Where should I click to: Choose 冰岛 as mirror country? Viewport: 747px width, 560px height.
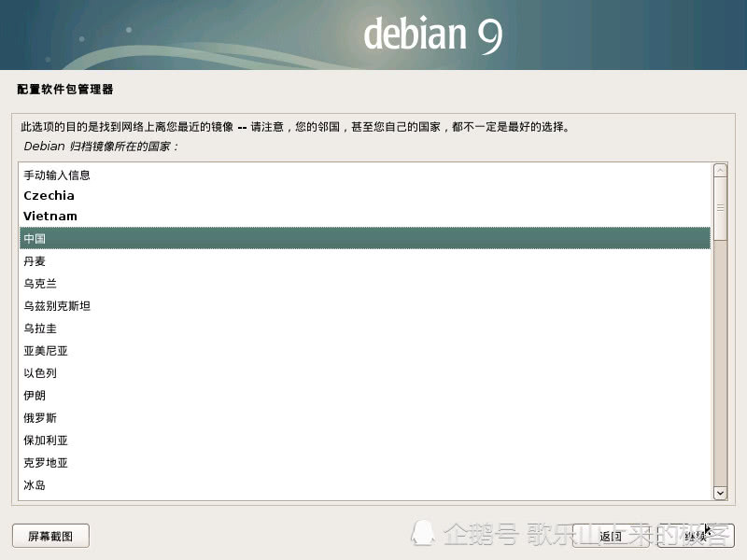coord(365,484)
